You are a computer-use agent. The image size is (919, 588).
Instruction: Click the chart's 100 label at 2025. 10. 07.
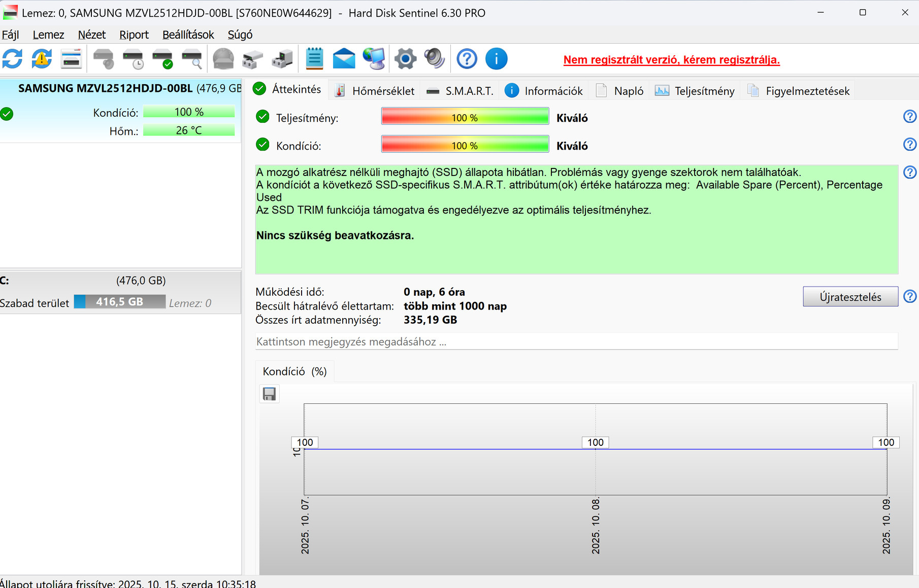pyautogui.click(x=305, y=442)
